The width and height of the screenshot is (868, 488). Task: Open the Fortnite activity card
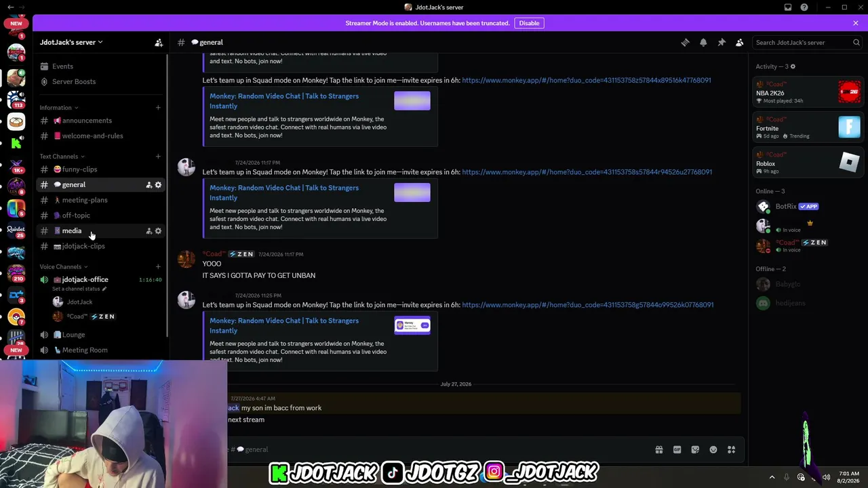point(808,127)
